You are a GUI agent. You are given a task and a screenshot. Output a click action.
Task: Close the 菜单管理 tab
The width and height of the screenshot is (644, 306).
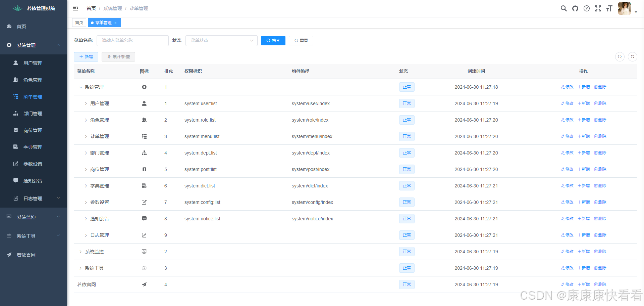pos(115,23)
